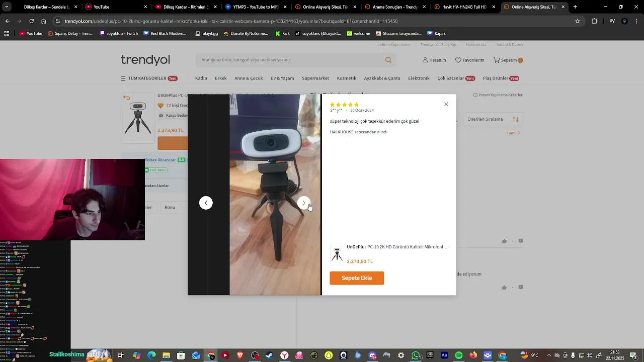
Task: Open the Kozmetik category
Action: point(347,78)
